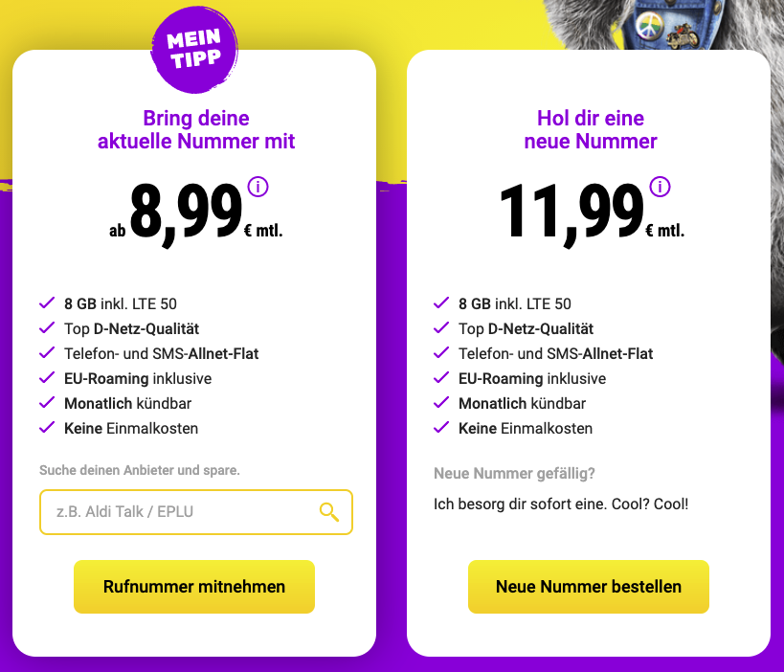This screenshot has height=672, width=784.
Task: Click heading Hol dir eine neue Nummer
Action: click(591, 130)
